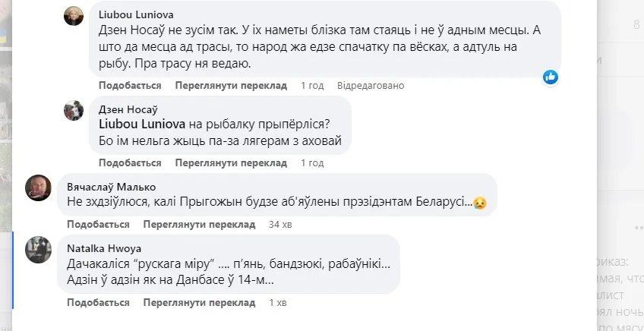The width and height of the screenshot is (644, 331).
Task: Click Natalka Hwoya's profile avatar
Action: click(x=39, y=250)
